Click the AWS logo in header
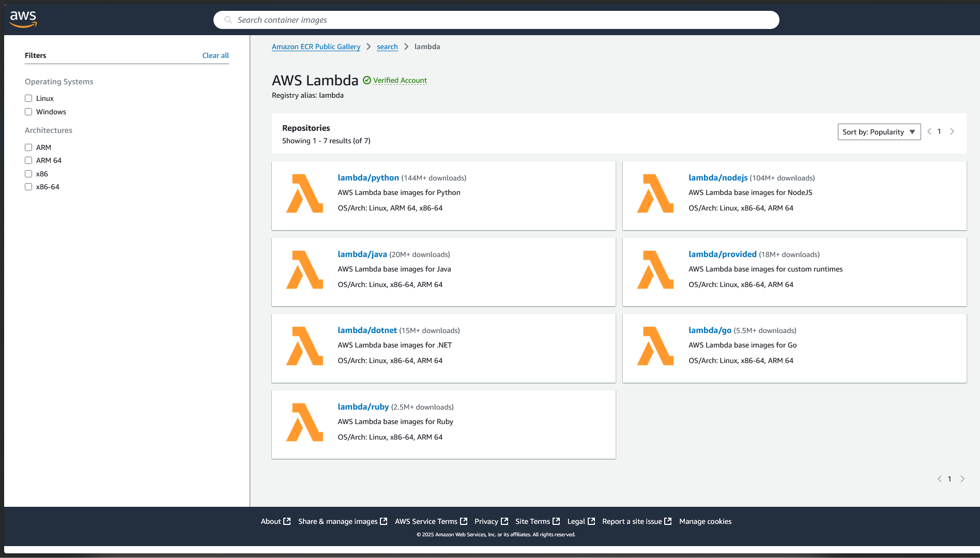This screenshot has width=980, height=558. (23, 19)
